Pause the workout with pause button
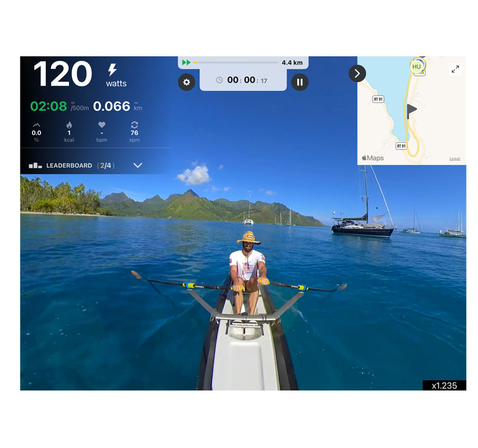Screen dimensions: 478x448 click(x=300, y=82)
